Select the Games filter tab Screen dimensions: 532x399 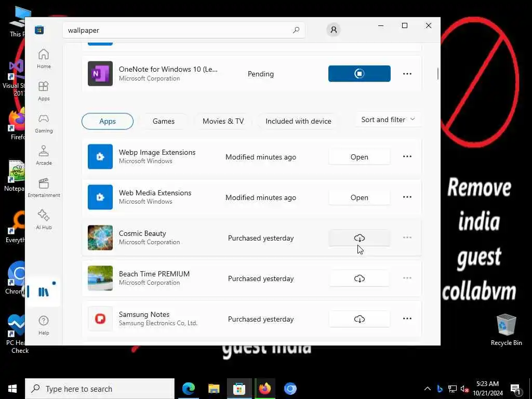164,121
